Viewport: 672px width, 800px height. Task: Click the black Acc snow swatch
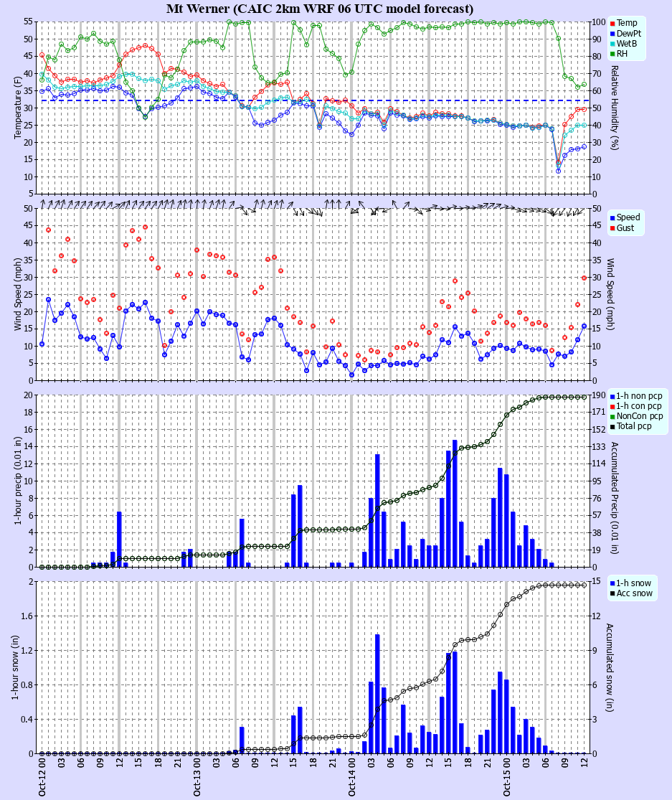[x=612, y=594]
